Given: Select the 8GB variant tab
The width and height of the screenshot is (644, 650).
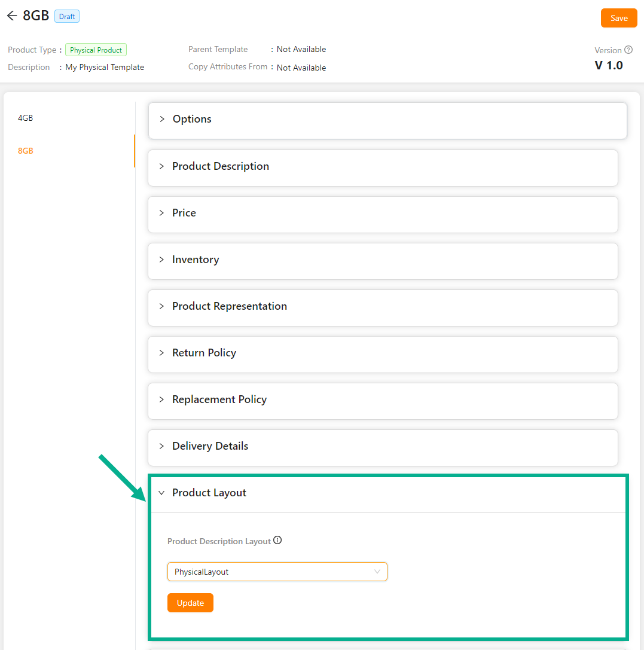Looking at the screenshot, I should click(x=26, y=151).
